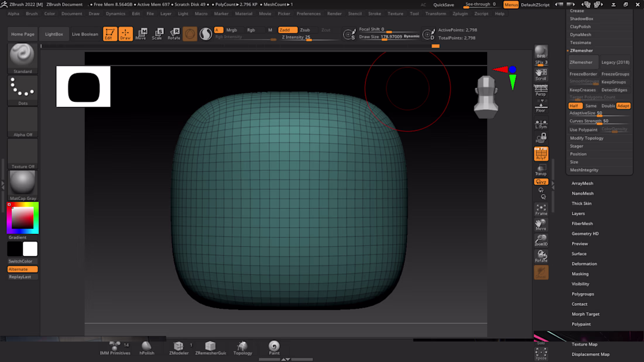The image size is (644, 362).
Task: Toggle PolyF wireframe display
Action: point(541,154)
